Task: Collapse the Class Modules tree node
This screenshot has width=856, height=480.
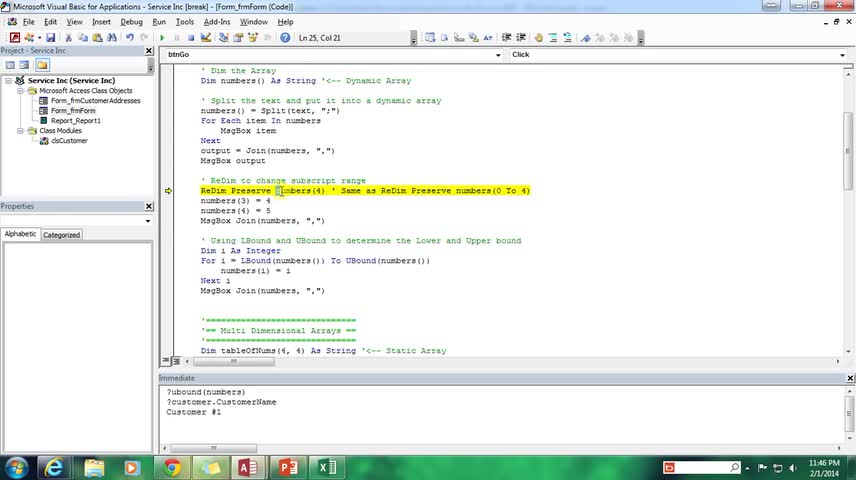Action: click(20, 131)
